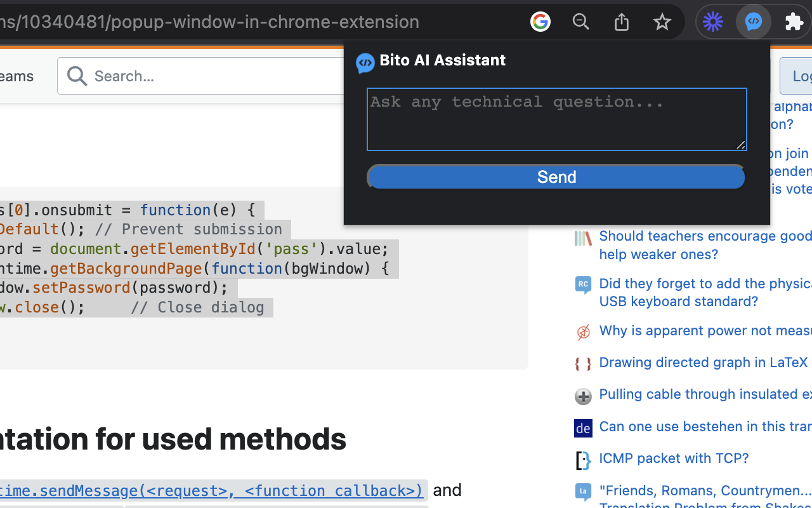Viewport: 812px width, 508px height.
Task: Click the Academia site icon beside teachers question
Action: click(x=583, y=238)
